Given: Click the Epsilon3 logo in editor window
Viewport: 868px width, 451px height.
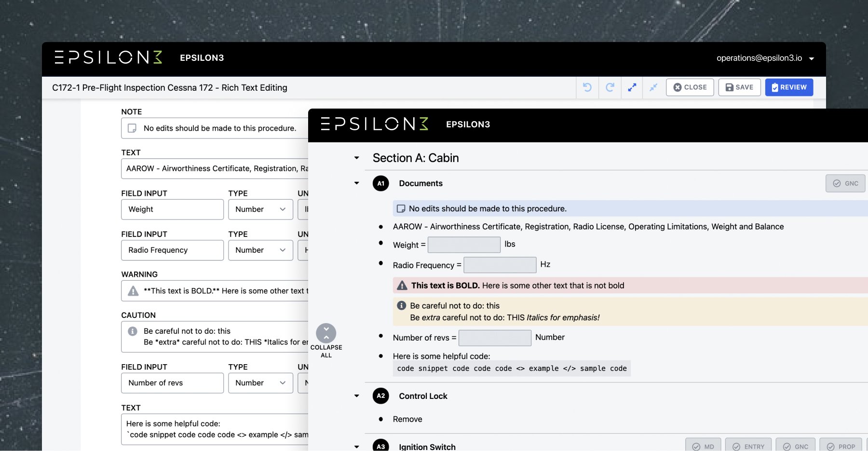Looking at the screenshot, I should coord(108,57).
